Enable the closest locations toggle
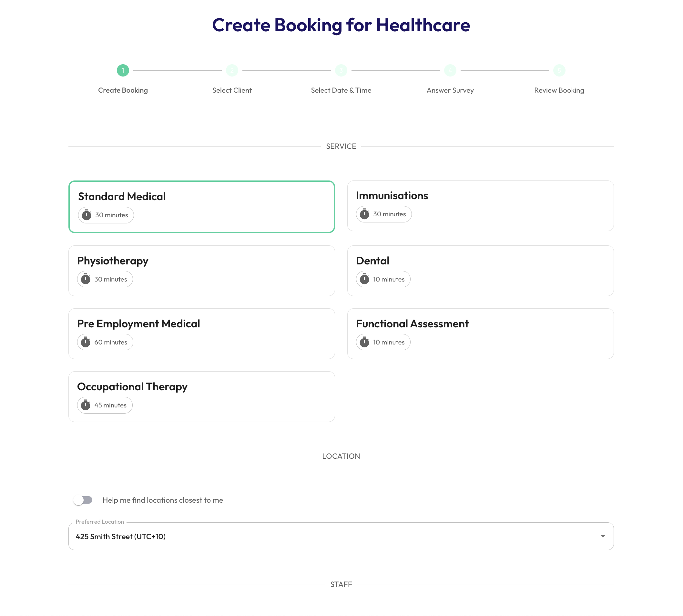This screenshot has width=683, height=616. tap(83, 500)
